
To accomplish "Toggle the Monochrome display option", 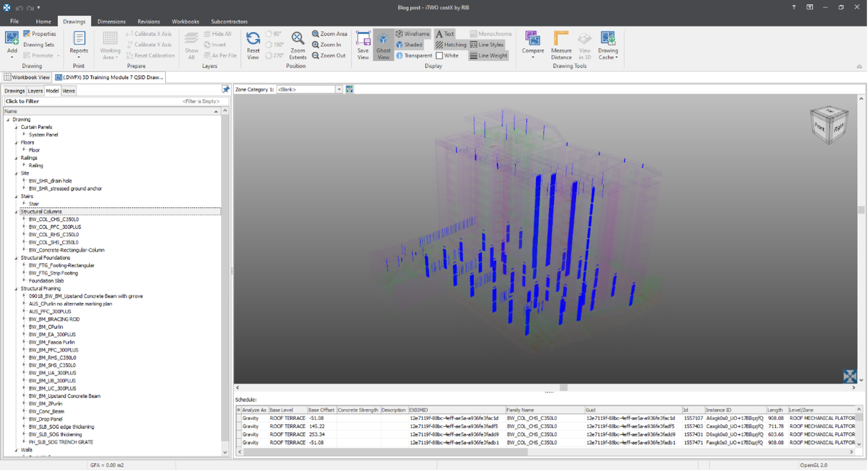I will pos(491,34).
